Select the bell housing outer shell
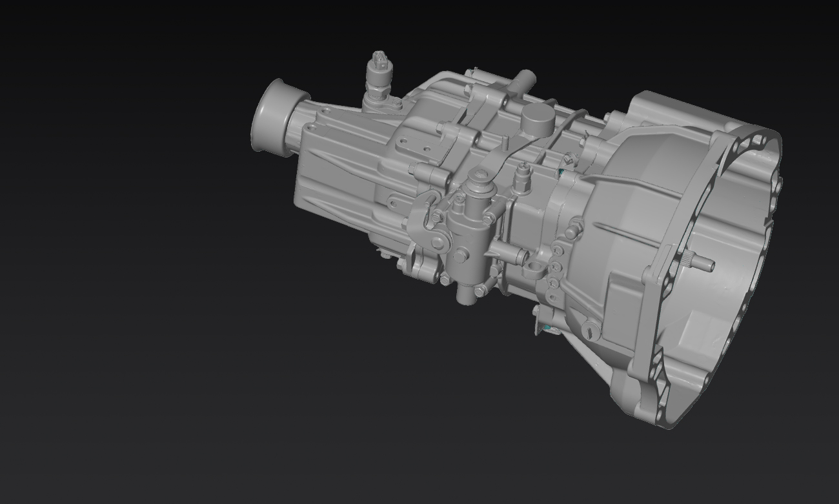The width and height of the screenshot is (839, 504). (x=671, y=258)
